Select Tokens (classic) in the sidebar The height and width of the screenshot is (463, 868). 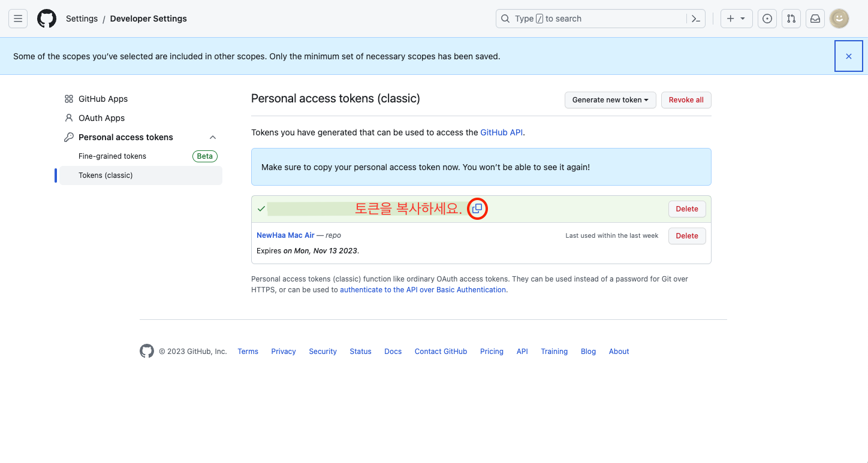[141, 175]
